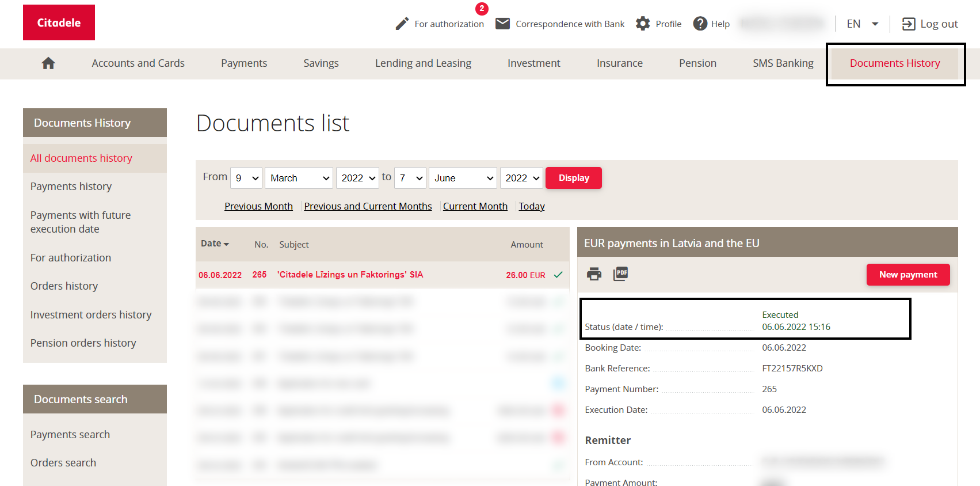Click the No. column header
Image resolution: width=980 pixels, height=486 pixels.
pos(261,245)
